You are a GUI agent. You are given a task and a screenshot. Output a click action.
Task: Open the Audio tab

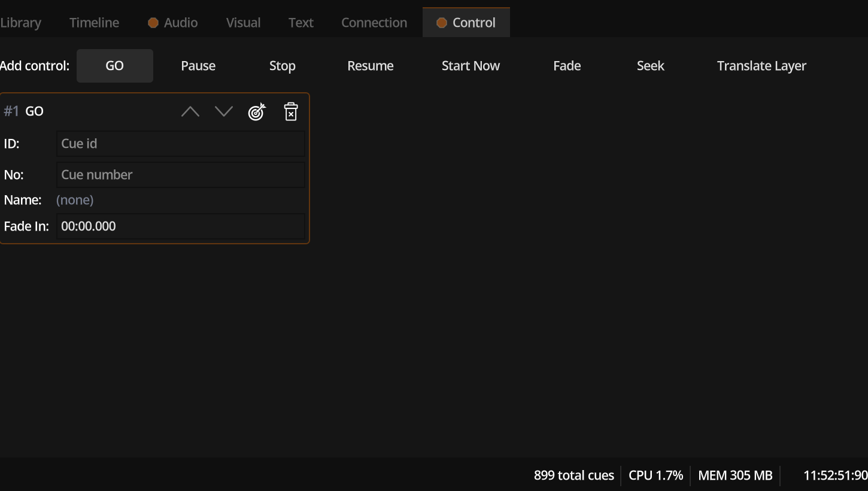pyautogui.click(x=173, y=23)
